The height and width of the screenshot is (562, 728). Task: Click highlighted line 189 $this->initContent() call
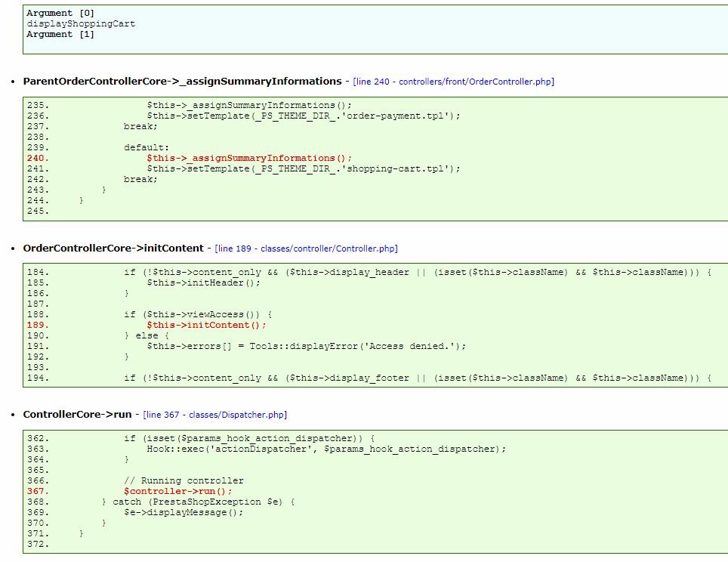click(x=207, y=325)
